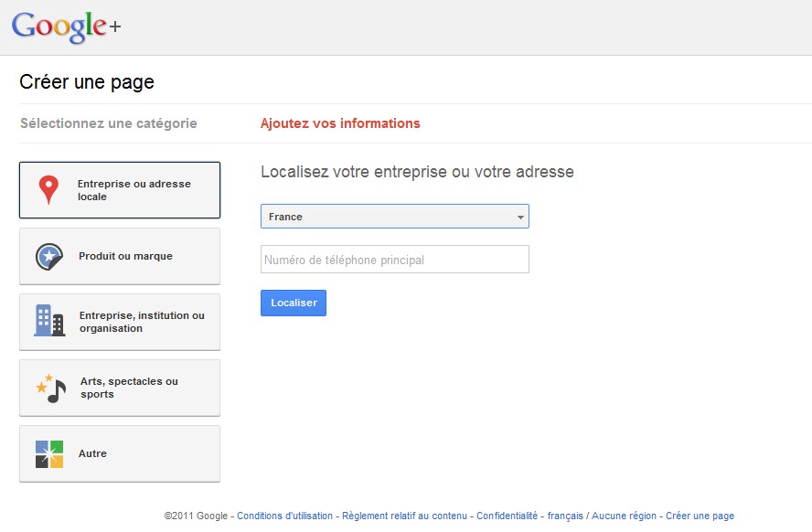Click the Google+ logo
The height and width of the screenshot is (532, 812).
point(66,27)
